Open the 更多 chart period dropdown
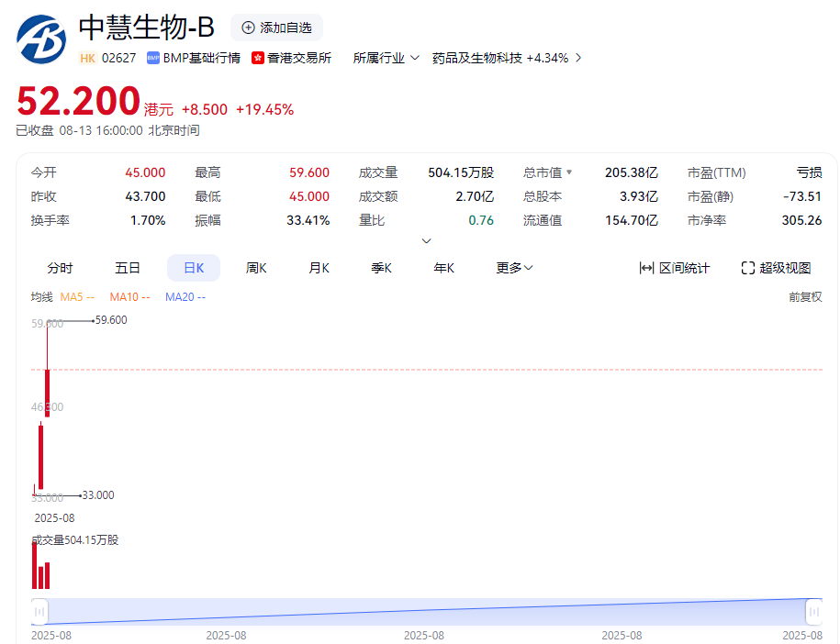Screen dimensions: 840x644 [514, 268]
